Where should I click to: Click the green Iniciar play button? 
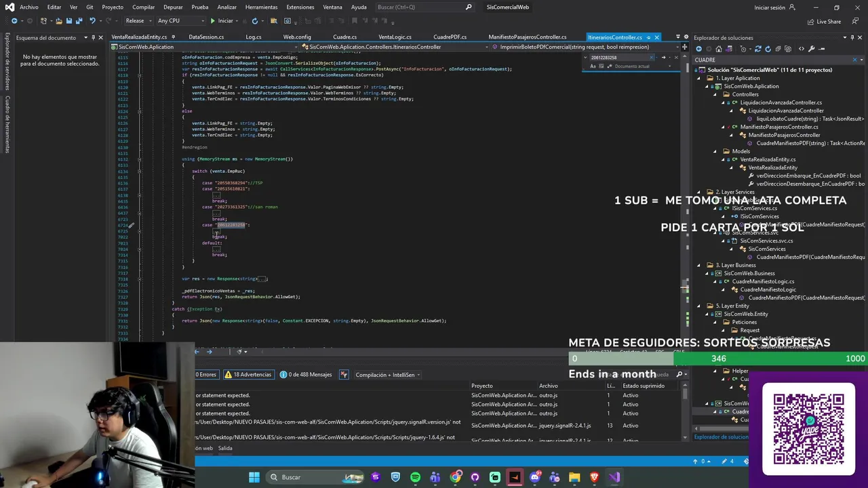click(x=222, y=21)
